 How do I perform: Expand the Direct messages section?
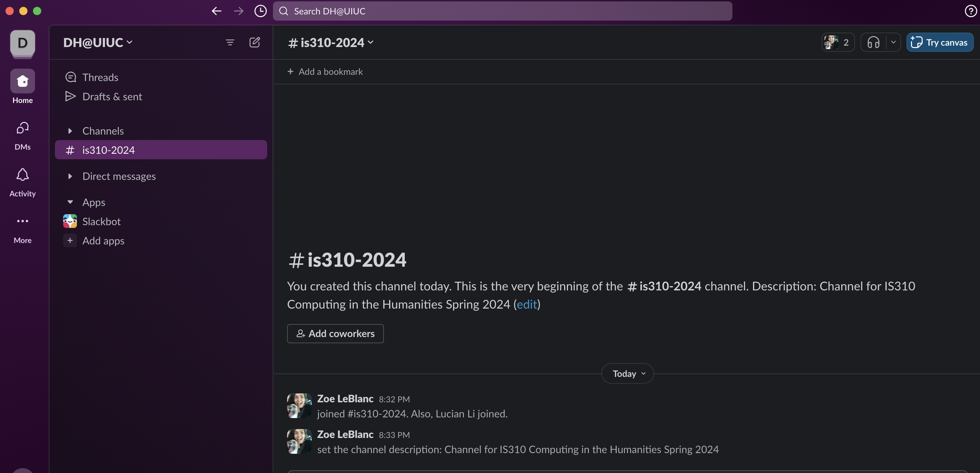(70, 176)
